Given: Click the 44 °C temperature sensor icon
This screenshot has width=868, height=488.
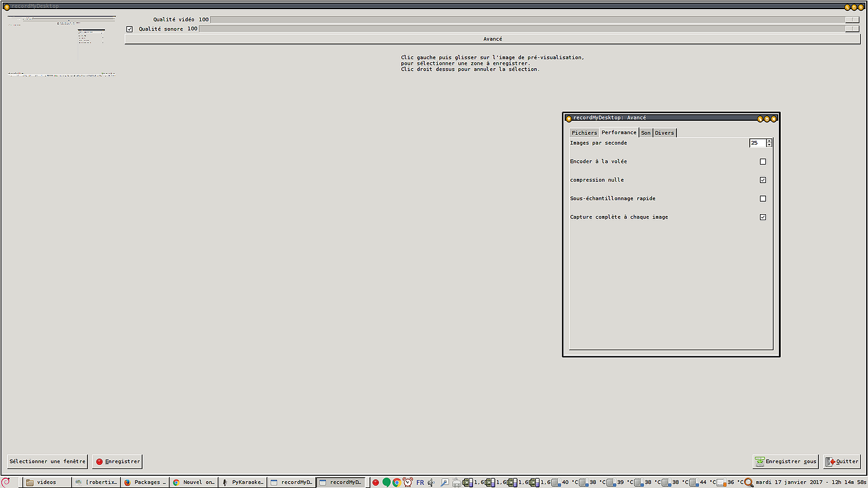Looking at the screenshot, I should click(693, 483).
